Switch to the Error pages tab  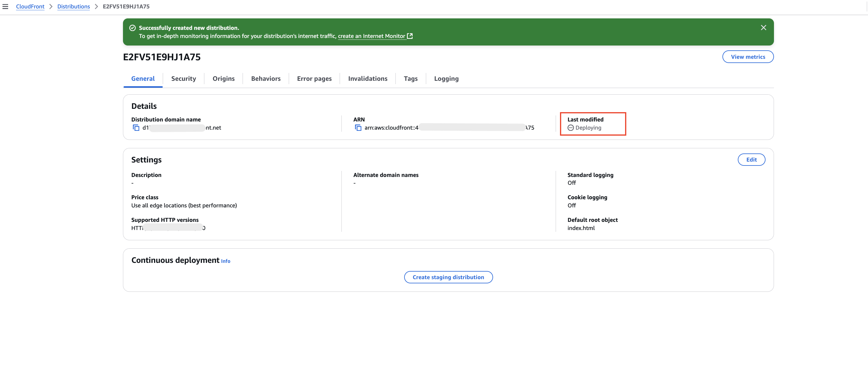pyautogui.click(x=314, y=78)
